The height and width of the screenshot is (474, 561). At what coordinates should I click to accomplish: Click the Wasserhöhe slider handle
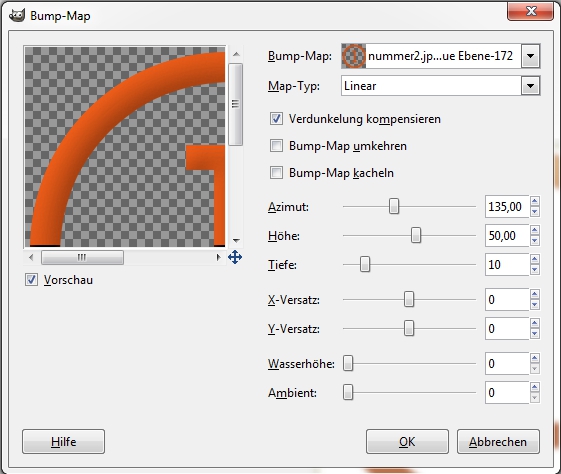pyautogui.click(x=348, y=363)
